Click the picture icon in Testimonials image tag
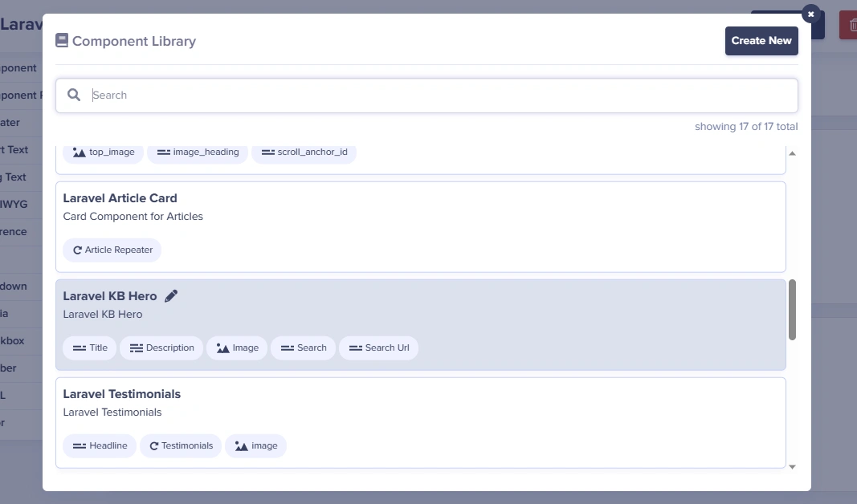The image size is (857, 504). coord(242,446)
